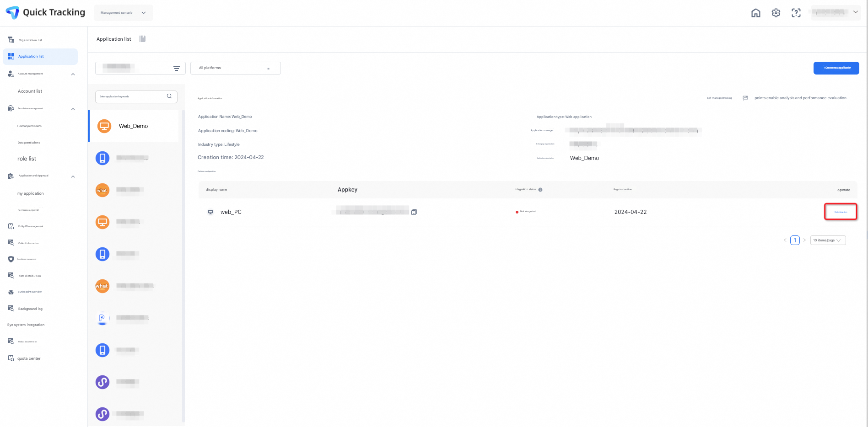Click Application coding: Web_Demo text
This screenshot has height=427, width=868.
pyautogui.click(x=228, y=131)
